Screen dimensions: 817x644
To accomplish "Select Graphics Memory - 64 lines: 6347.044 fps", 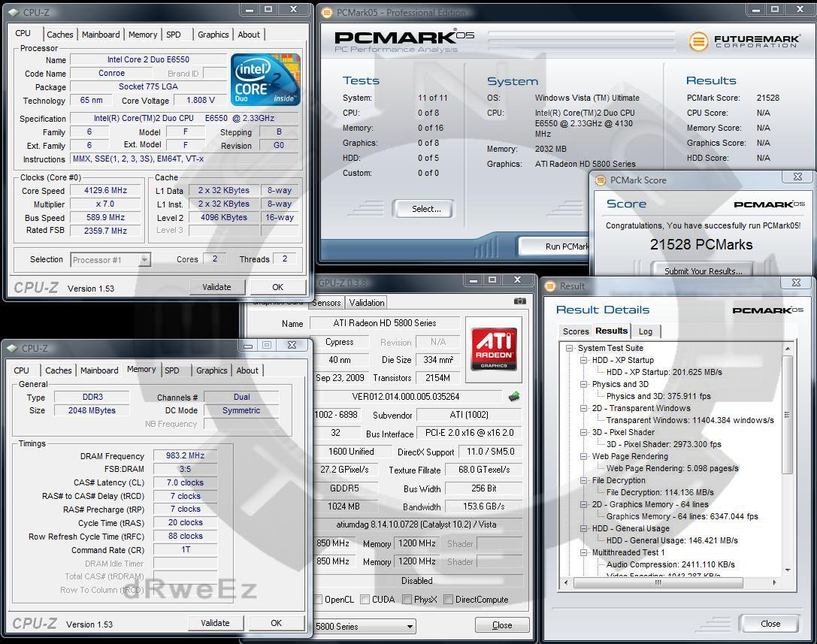I will (x=682, y=516).
